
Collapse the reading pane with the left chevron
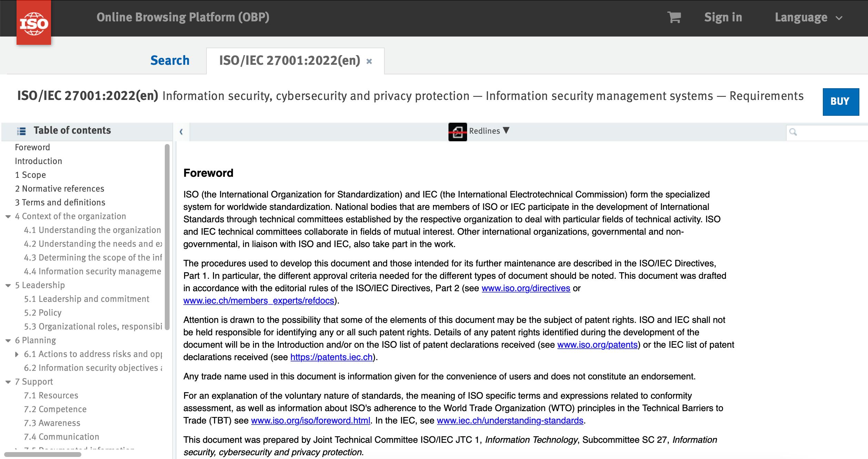(181, 132)
